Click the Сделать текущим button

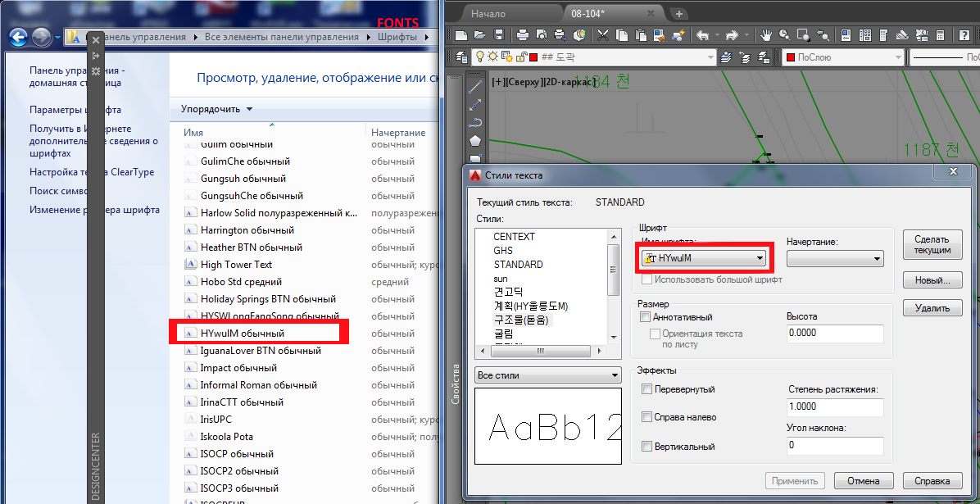tap(932, 244)
